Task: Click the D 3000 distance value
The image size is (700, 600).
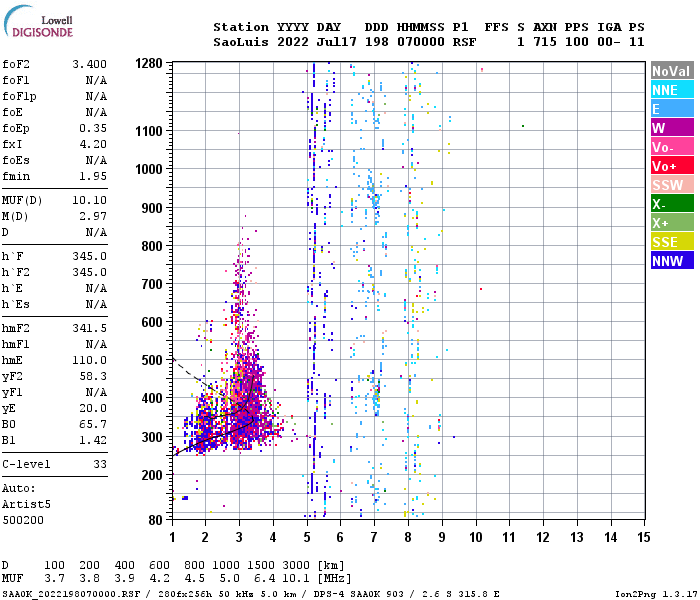Action: 296,566
